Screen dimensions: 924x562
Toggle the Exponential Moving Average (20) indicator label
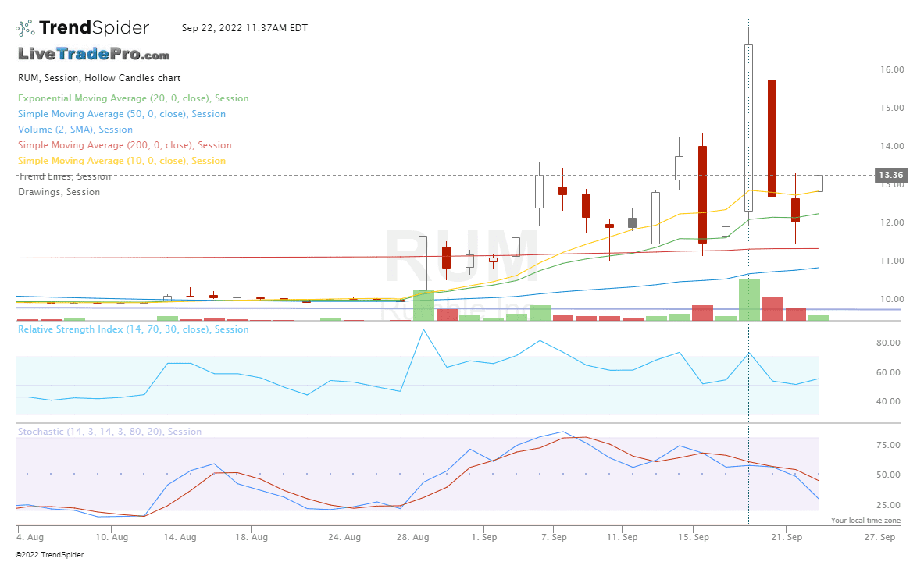pos(133,98)
